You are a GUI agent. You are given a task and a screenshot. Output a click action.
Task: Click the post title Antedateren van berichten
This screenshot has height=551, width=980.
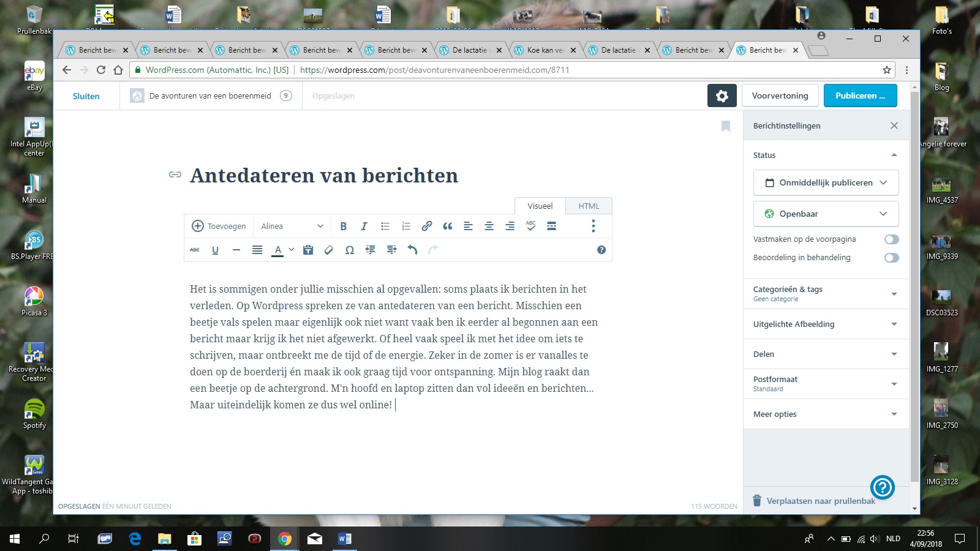click(x=323, y=176)
